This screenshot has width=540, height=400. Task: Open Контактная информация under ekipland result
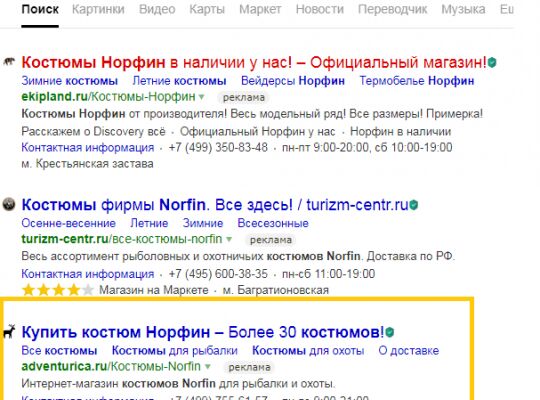coord(87,147)
